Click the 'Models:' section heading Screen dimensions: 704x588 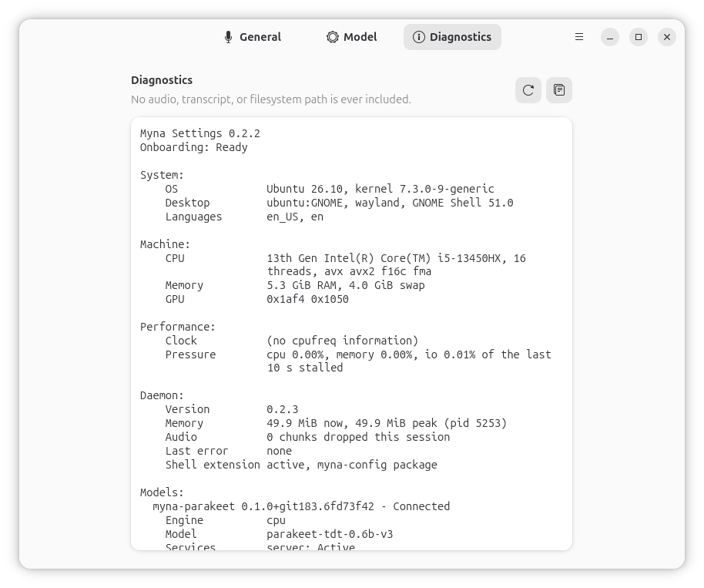point(162,492)
